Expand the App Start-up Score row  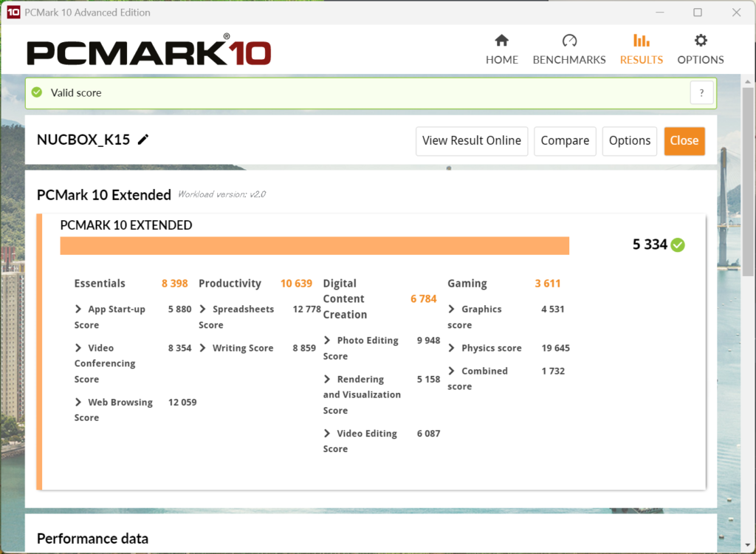78,310
